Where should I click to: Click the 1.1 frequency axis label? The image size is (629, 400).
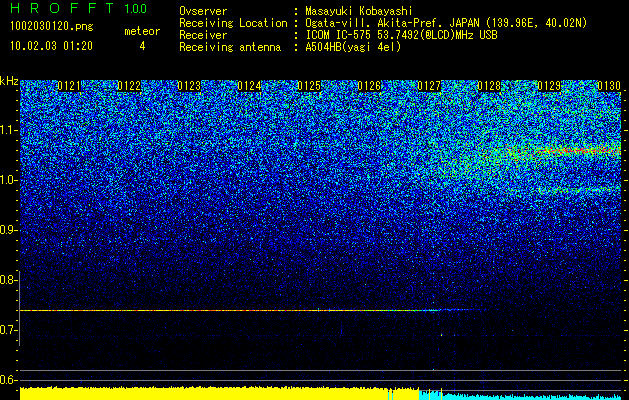(8, 130)
